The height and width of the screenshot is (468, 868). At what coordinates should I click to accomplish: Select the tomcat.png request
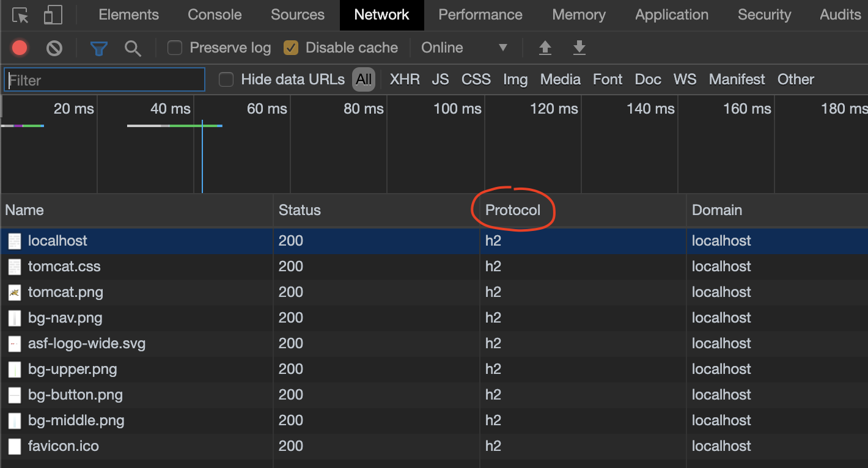[x=434, y=292]
